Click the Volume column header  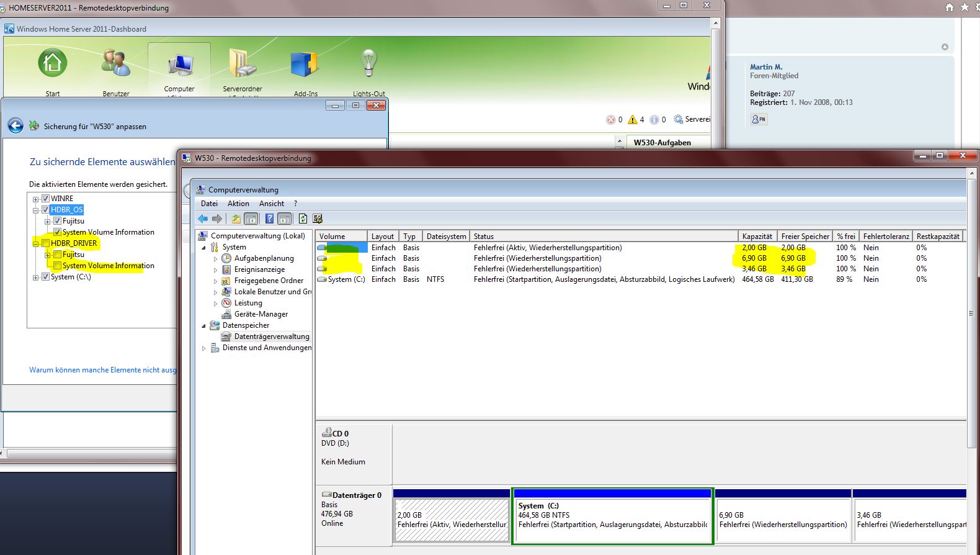pos(341,237)
